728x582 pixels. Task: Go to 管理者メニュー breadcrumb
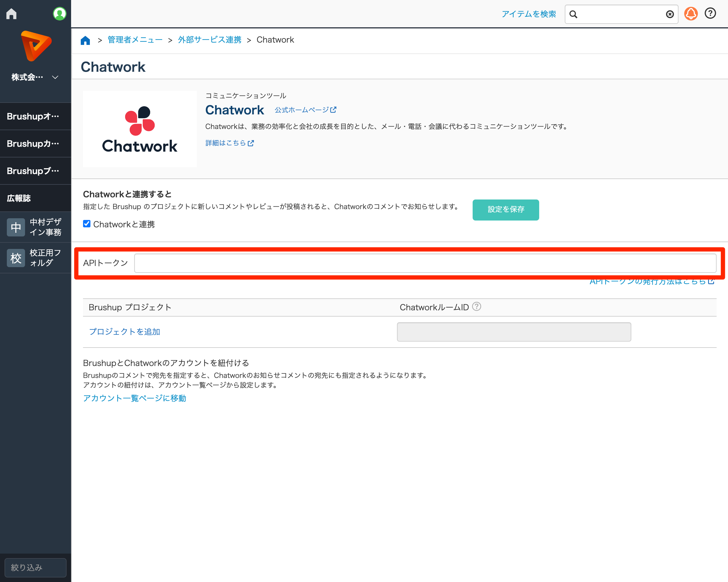(x=135, y=40)
